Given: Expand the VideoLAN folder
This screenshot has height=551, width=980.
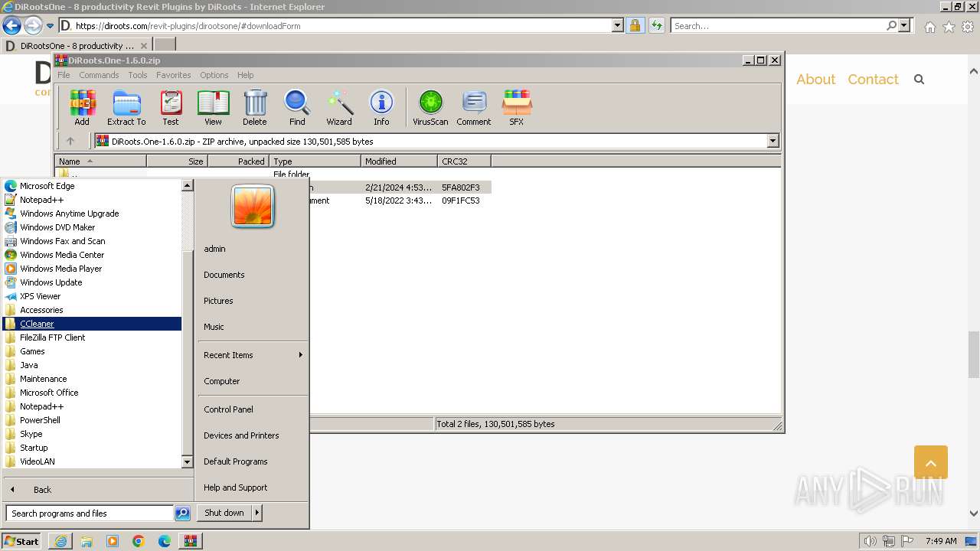Looking at the screenshot, I should pyautogui.click(x=37, y=461).
